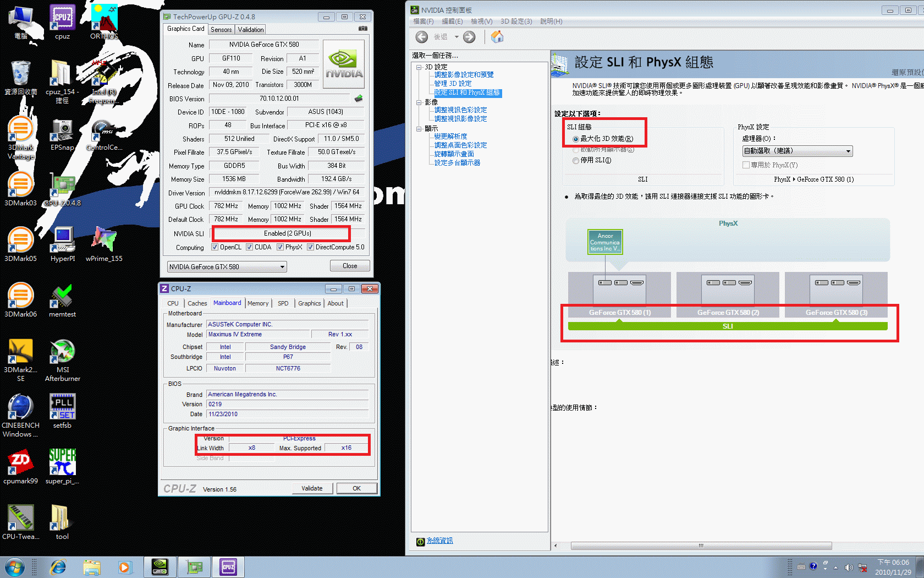Open the MSI Afterburner desktop shortcut

pyautogui.click(x=63, y=360)
